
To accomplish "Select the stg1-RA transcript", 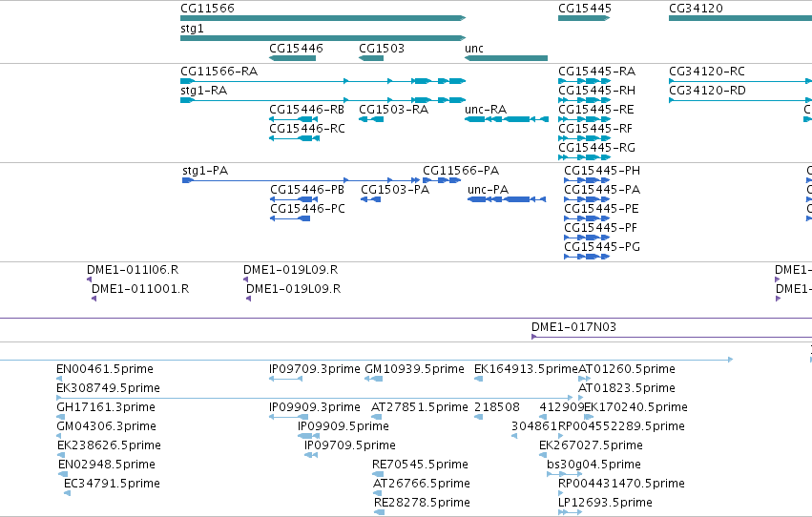I will point(323,100).
